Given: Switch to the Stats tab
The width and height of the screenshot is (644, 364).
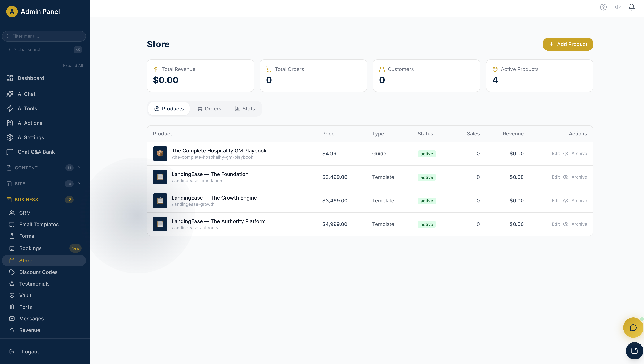Looking at the screenshot, I should (x=245, y=108).
